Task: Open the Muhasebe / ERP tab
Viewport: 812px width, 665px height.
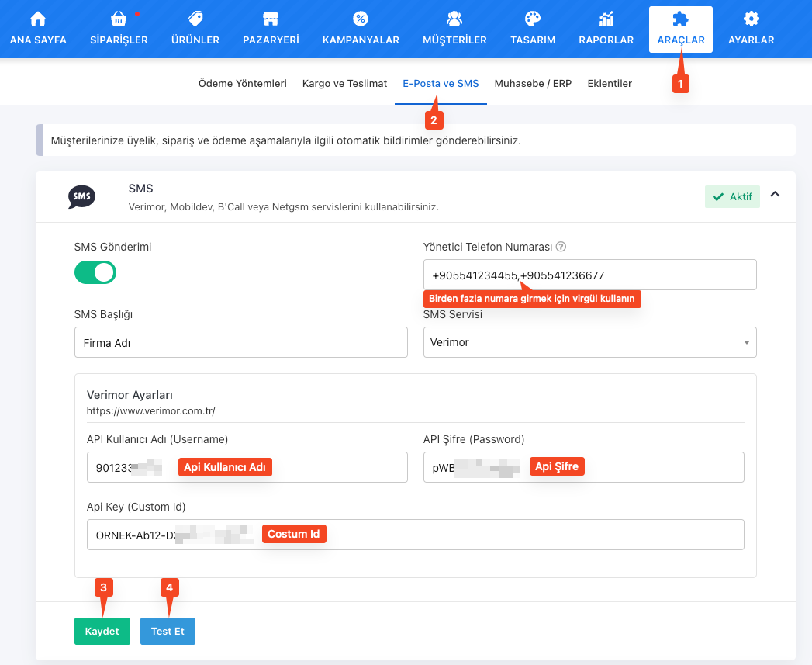Action: coord(533,83)
